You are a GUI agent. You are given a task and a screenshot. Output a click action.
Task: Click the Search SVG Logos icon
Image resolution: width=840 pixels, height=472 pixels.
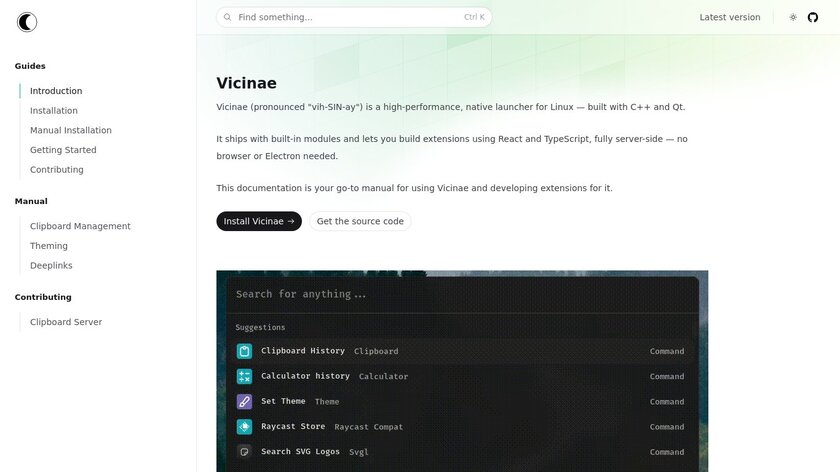244,452
